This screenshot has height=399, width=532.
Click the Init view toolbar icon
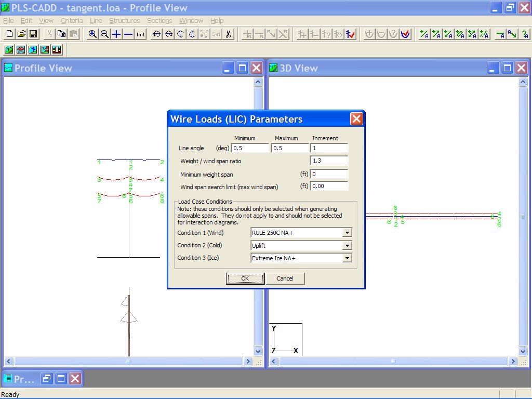click(x=140, y=34)
